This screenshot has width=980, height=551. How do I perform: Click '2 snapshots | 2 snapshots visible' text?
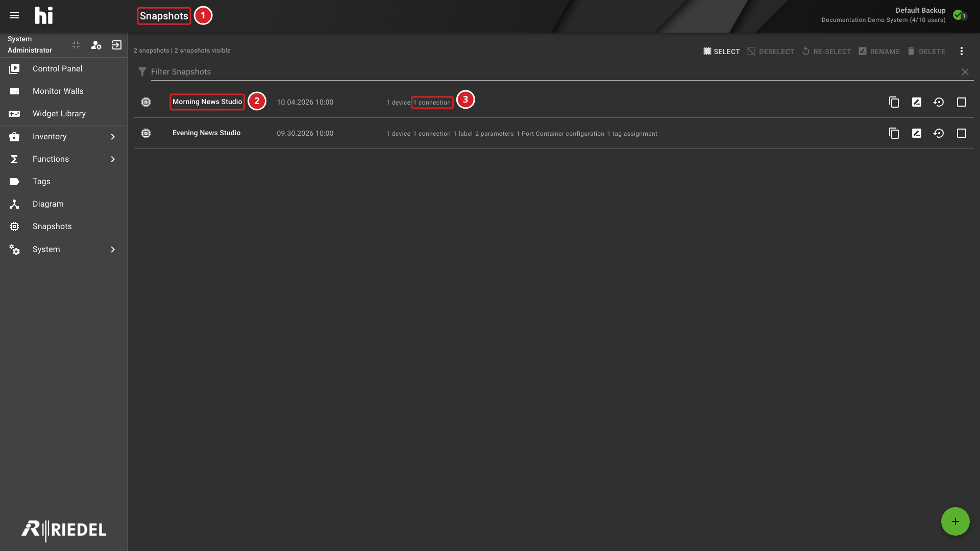coord(182,51)
